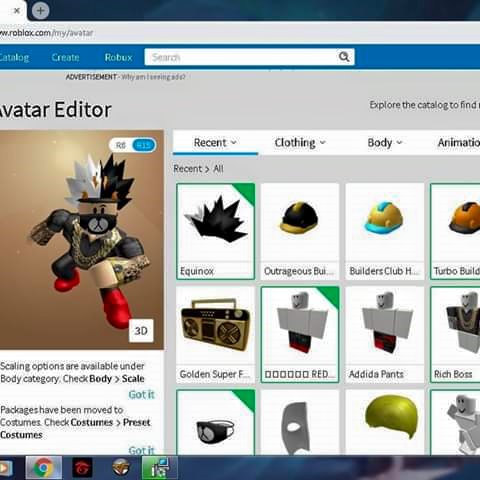Select the Addida Pants item

385,335
